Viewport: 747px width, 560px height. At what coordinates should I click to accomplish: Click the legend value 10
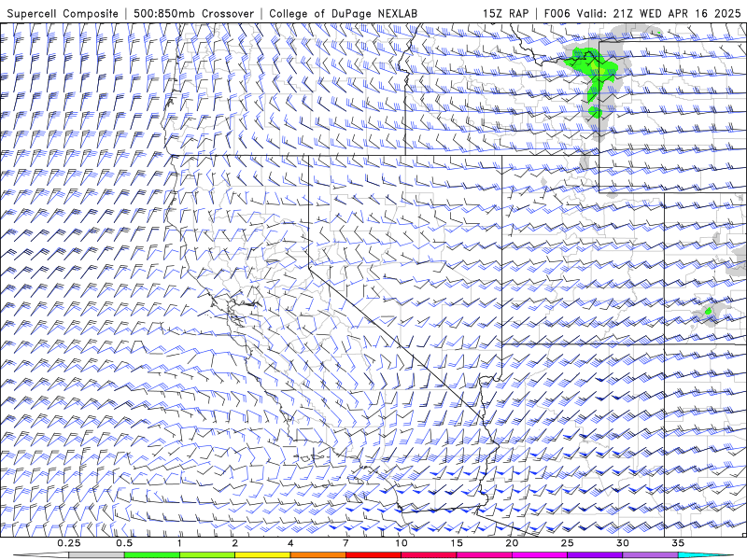(402, 543)
